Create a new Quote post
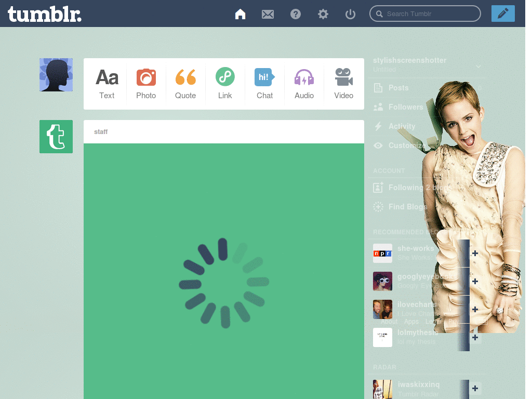This screenshot has width=532, height=399. click(185, 84)
